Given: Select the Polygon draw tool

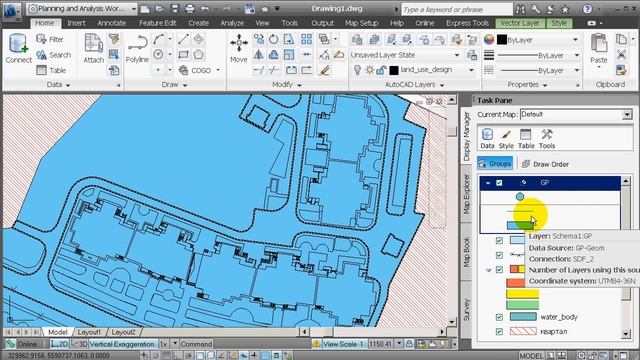Looking at the screenshot, I should (x=199, y=54).
